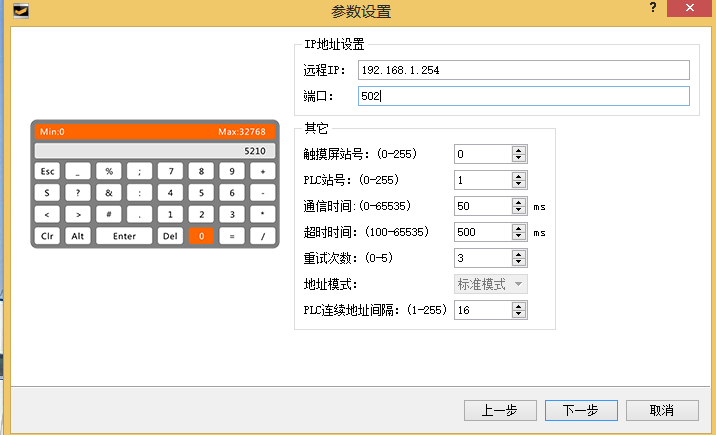Decrease the PLC连续地址间隔 value by one
Screen dimensions: 716x435
(x=519, y=314)
